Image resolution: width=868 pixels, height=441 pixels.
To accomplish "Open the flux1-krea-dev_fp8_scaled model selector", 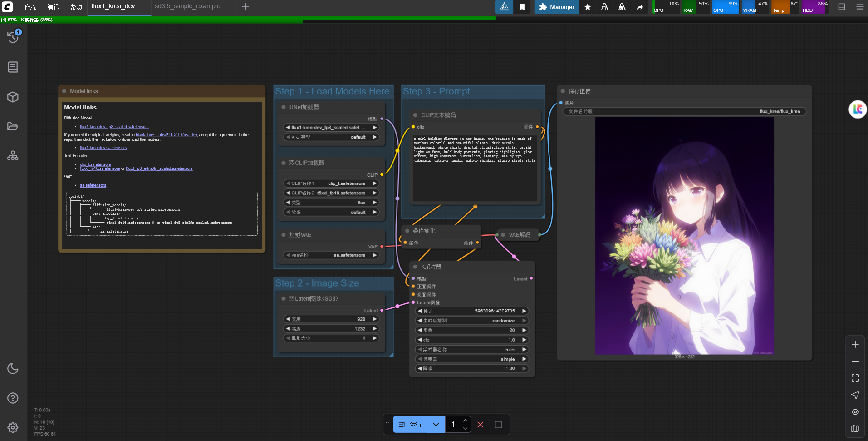I will click(x=331, y=127).
